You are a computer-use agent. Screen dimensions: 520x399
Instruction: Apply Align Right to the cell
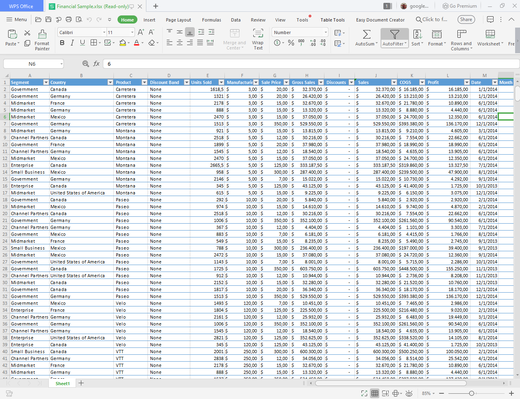[190, 43]
